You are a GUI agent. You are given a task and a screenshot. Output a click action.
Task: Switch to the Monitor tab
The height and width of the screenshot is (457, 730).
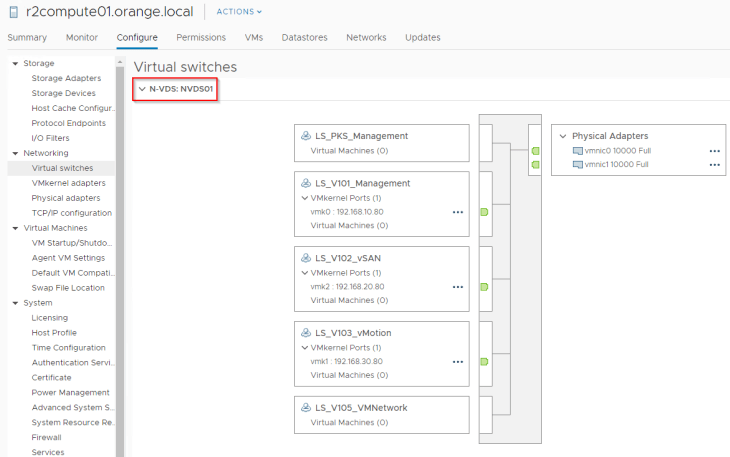point(82,38)
